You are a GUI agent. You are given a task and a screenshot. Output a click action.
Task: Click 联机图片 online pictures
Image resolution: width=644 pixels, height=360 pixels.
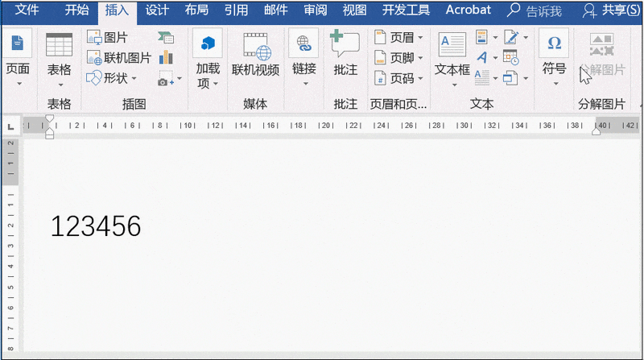(119, 58)
